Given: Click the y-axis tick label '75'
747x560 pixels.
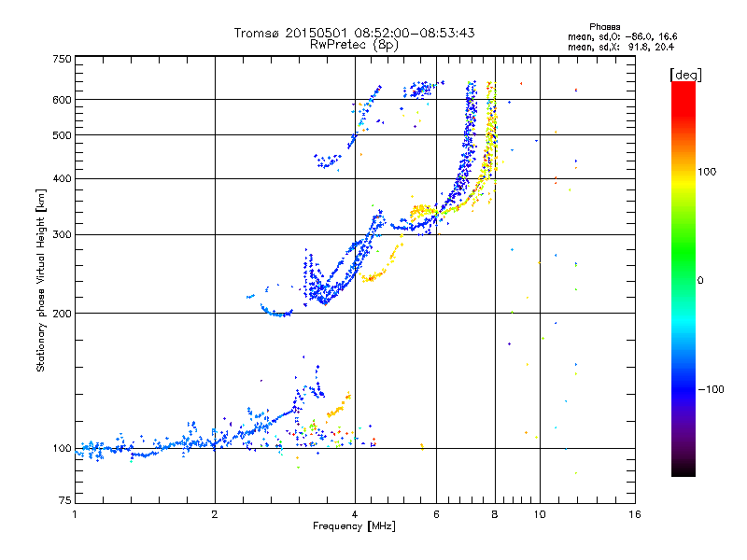Looking at the screenshot, I should 65,500.
